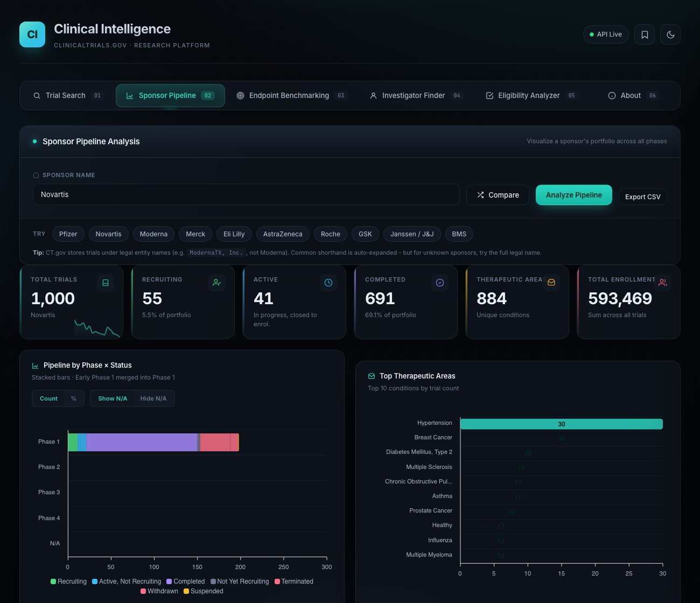The width and height of the screenshot is (700, 603).
Task: Choose the Novartis suggestion chip
Action: click(x=109, y=234)
